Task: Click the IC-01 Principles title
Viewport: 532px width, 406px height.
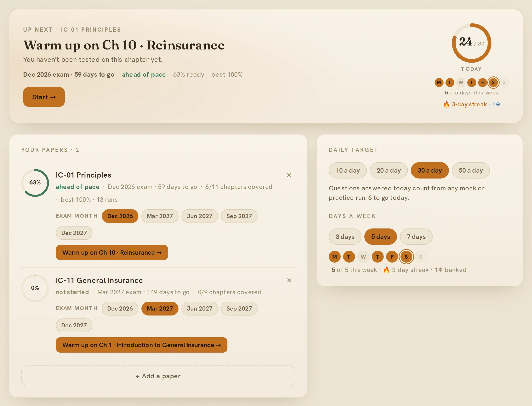Action: (x=84, y=175)
